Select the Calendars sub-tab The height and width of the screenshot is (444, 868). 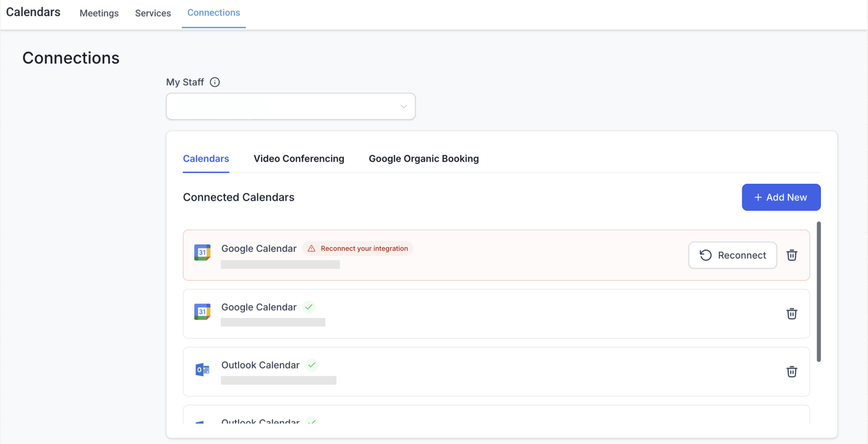tap(206, 159)
